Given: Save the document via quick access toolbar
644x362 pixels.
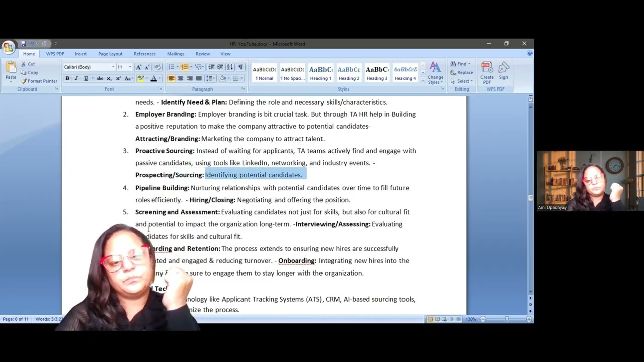Looking at the screenshot, I should (23, 44).
